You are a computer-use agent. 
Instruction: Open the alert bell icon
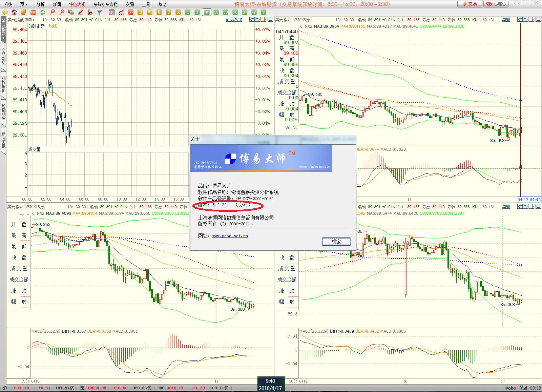[90, 12]
